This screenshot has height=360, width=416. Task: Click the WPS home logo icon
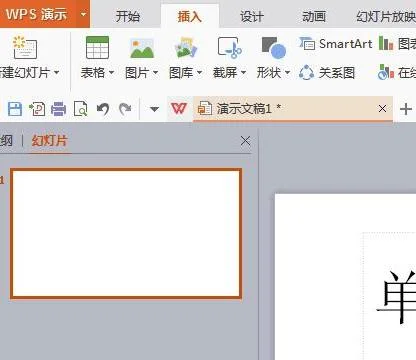click(179, 109)
